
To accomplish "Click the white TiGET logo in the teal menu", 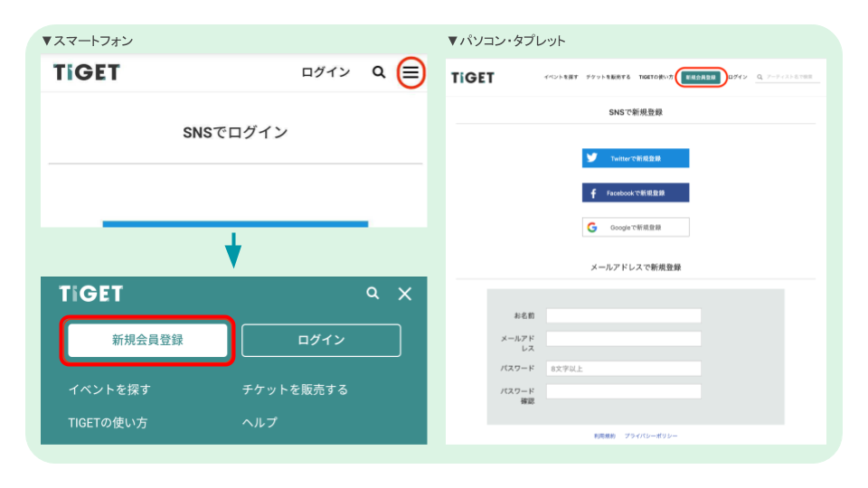I will 90,293.
